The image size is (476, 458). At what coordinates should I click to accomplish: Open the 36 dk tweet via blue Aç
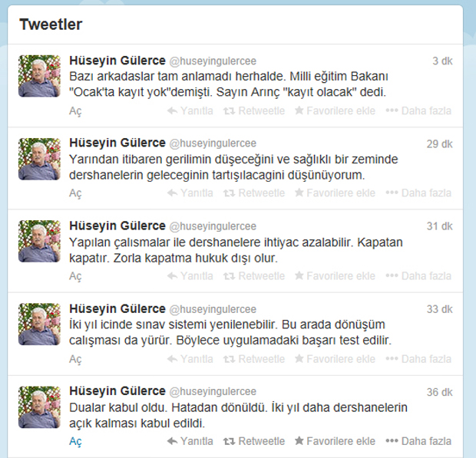point(75,442)
